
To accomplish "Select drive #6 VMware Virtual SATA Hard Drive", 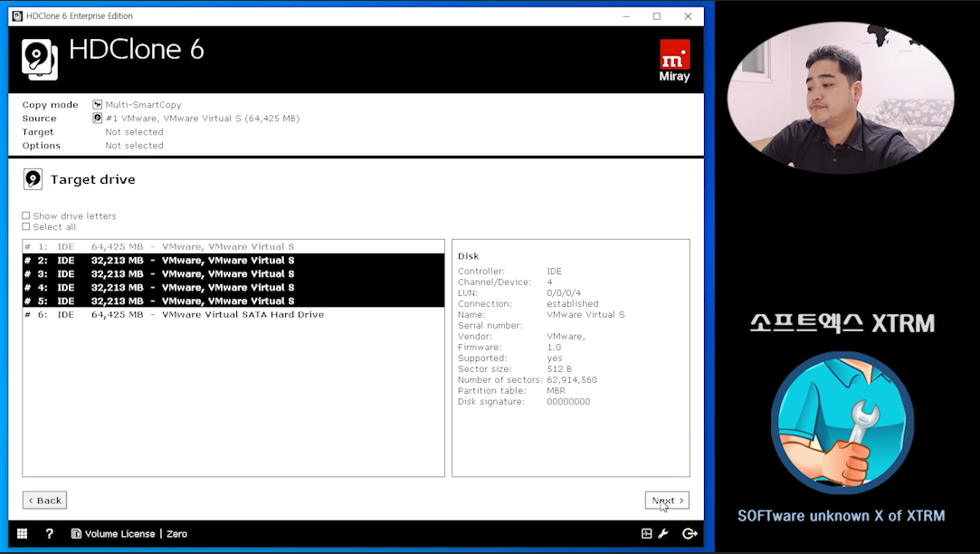I will pyautogui.click(x=233, y=314).
